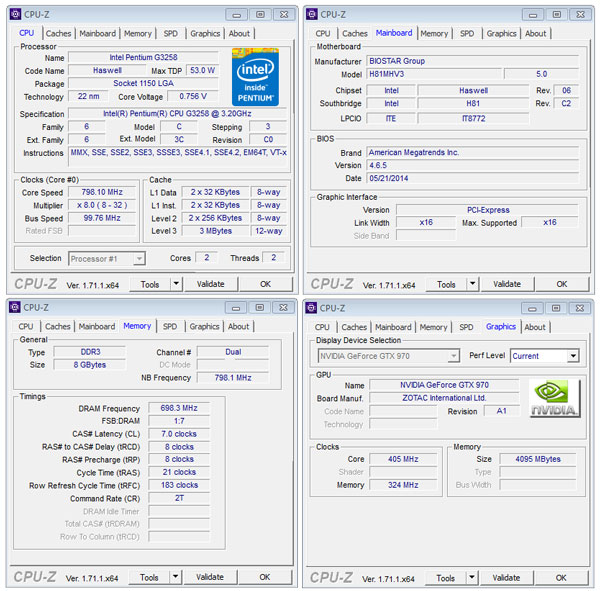The height and width of the screenshot is (591, 600).
Task: Click the BIOS Brand American Megatrends Inc.
Action: tap(473, 152)
